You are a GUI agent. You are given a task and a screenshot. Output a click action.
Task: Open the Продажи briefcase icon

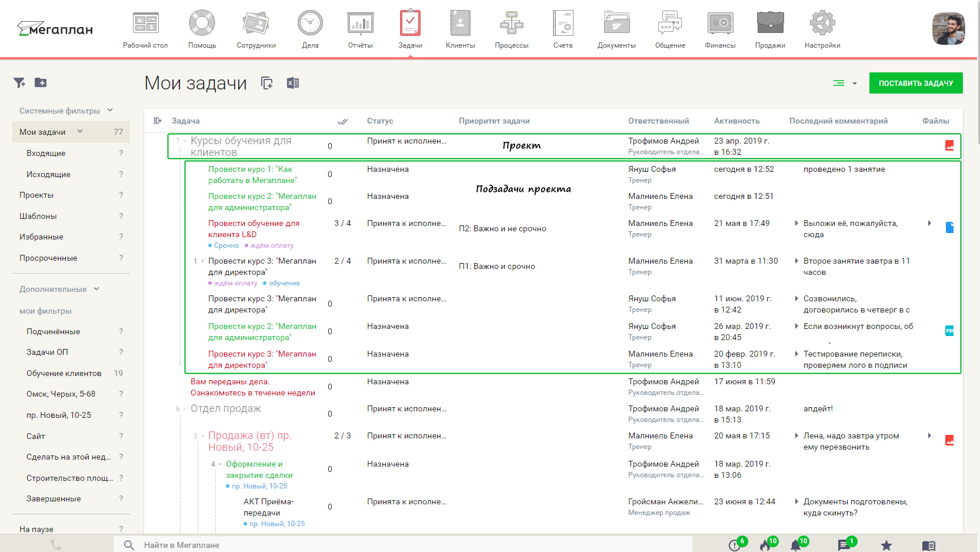pyautogui.click(x=770, y=24)
